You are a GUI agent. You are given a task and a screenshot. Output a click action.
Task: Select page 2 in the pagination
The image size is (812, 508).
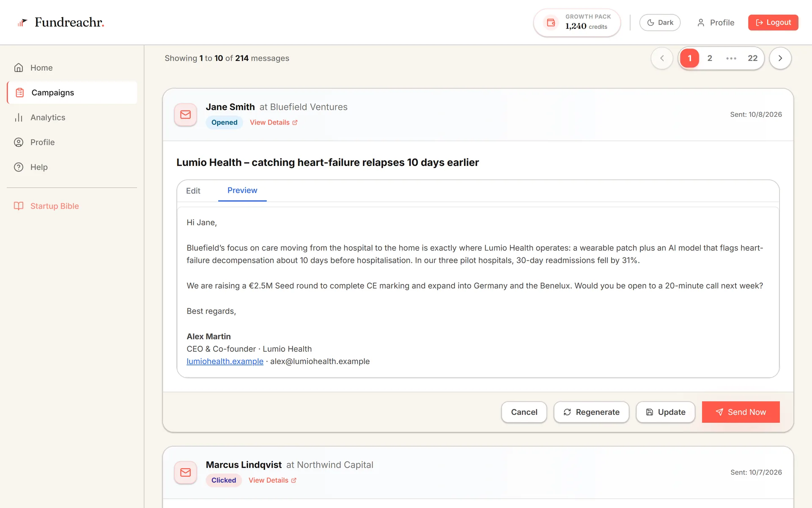tap(710, 58)
